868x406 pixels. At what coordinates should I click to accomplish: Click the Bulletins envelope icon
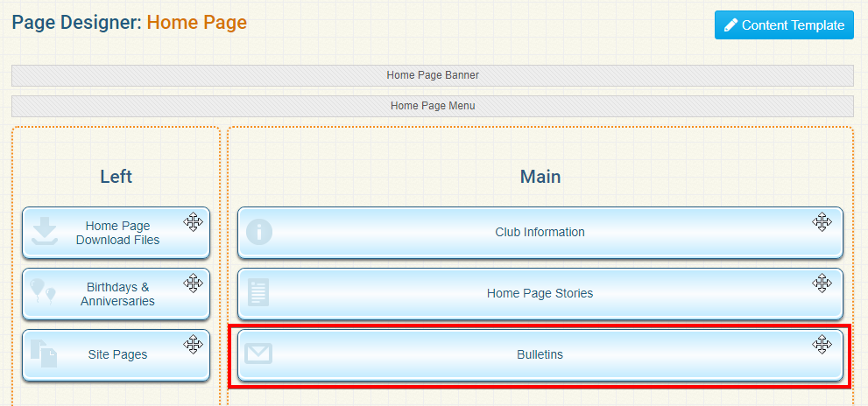click(x=258, y=353)
